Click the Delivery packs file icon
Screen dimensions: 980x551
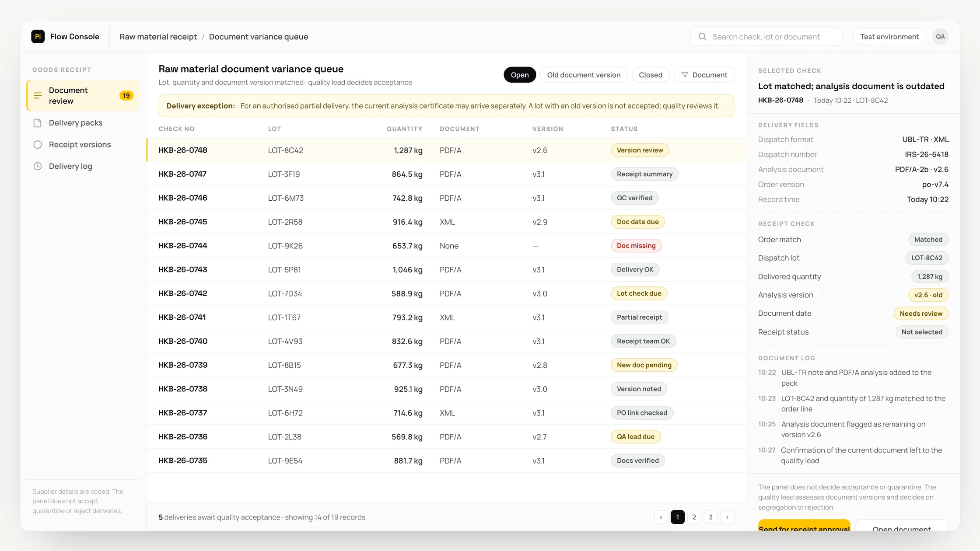click(38, 123)
